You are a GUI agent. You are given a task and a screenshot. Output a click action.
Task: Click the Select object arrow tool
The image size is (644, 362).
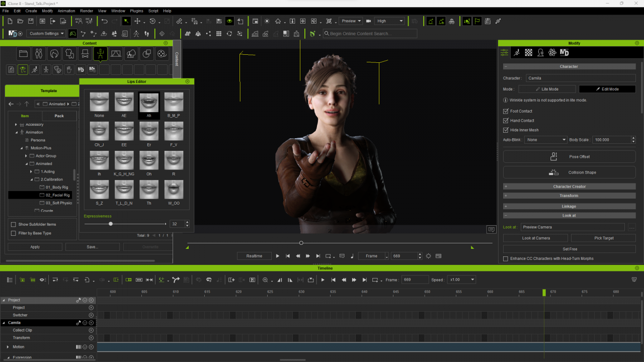coord(126,21)
